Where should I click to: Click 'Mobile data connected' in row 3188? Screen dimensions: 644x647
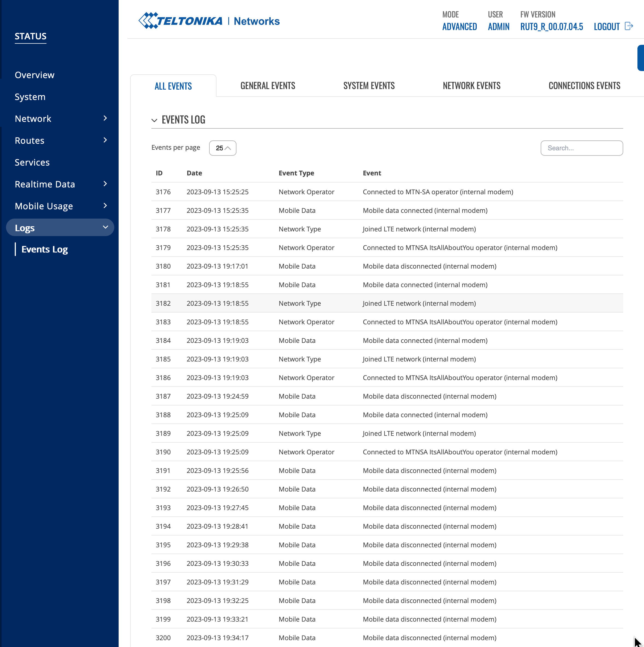coord(425,415)
